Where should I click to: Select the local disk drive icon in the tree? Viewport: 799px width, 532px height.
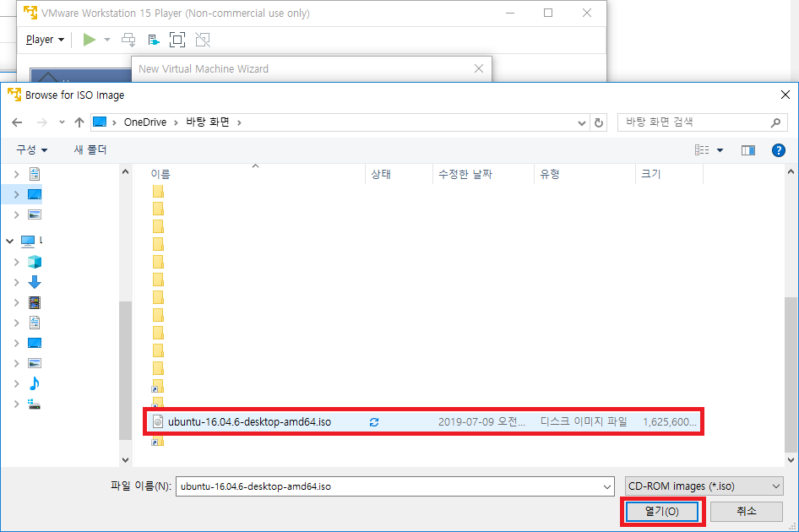tap(34, 404)
